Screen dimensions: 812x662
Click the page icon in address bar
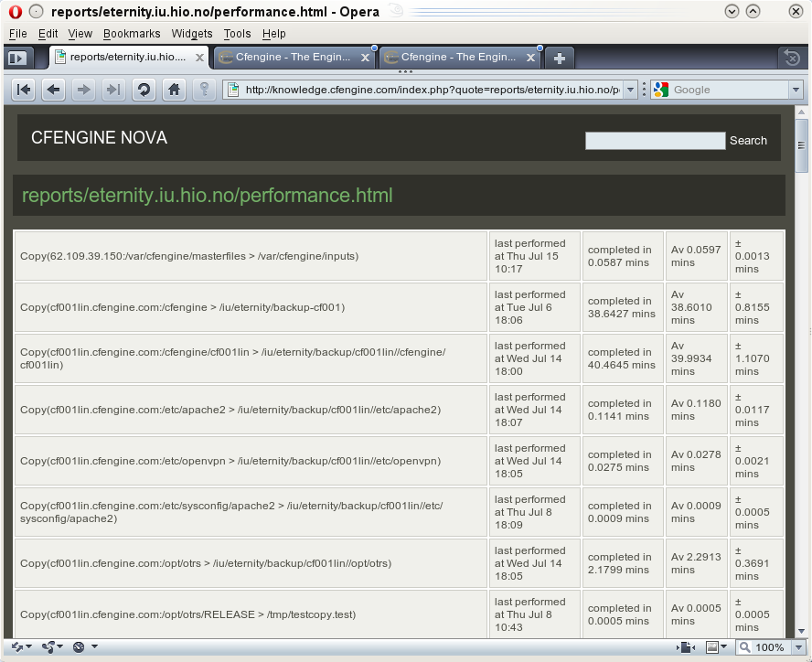233,90
